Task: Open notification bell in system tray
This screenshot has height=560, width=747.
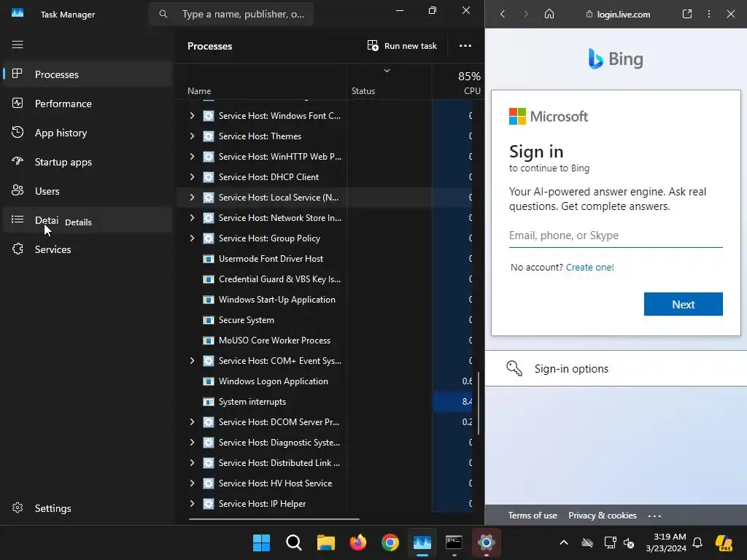Action: (697, 542)
